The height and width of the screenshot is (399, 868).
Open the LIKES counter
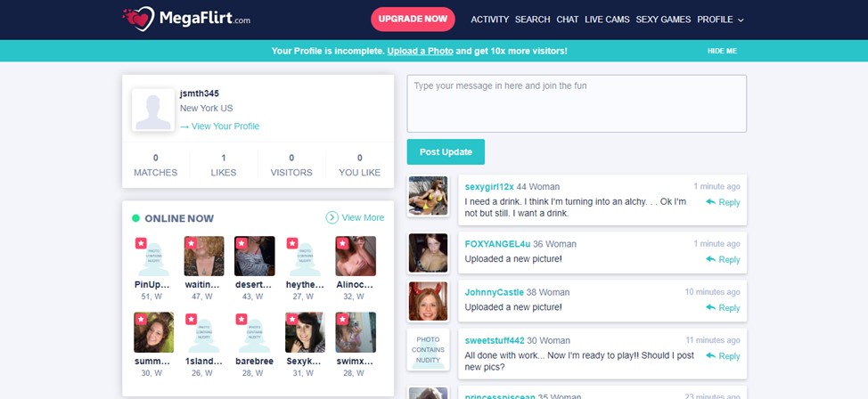[x=224, y=165]
